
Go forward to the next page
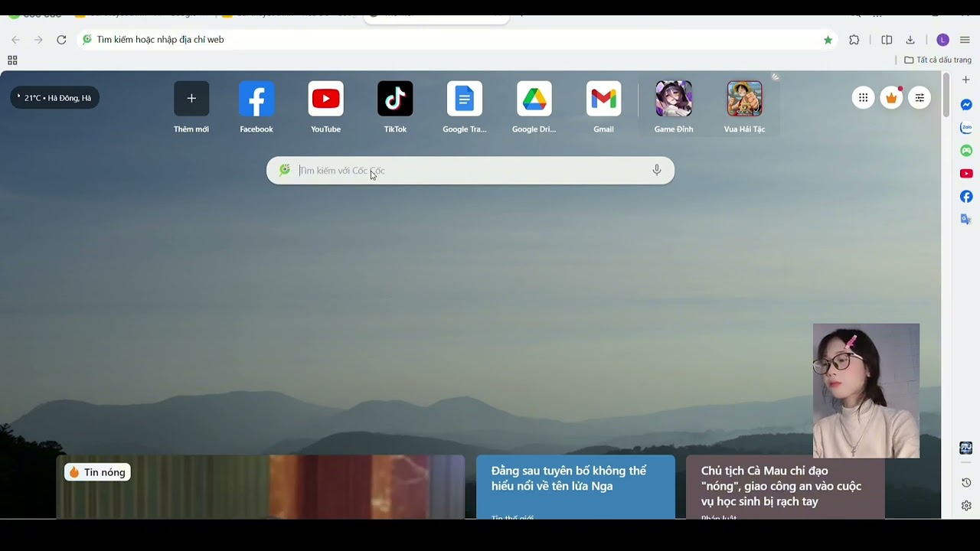(38, 40)
